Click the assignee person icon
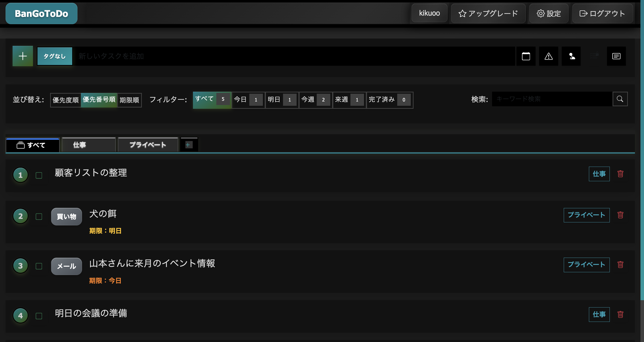The width and height of the screenshot is (644, 342). [571, 56]
